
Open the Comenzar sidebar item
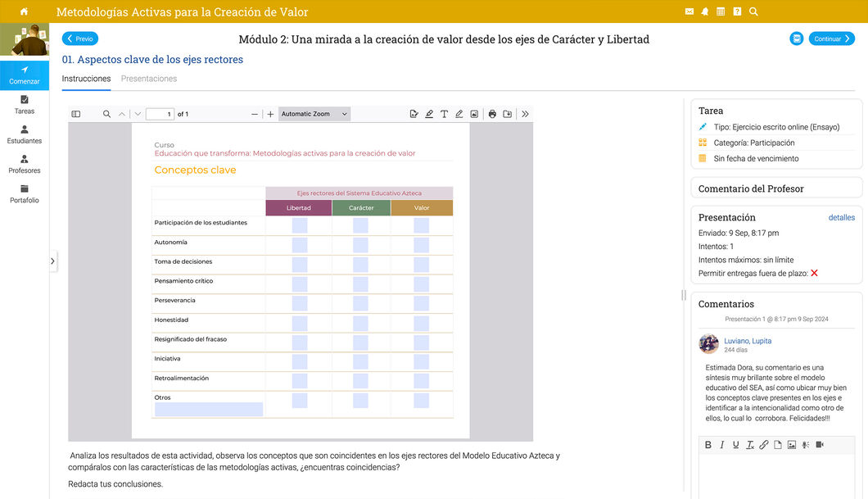click(25, 75)
